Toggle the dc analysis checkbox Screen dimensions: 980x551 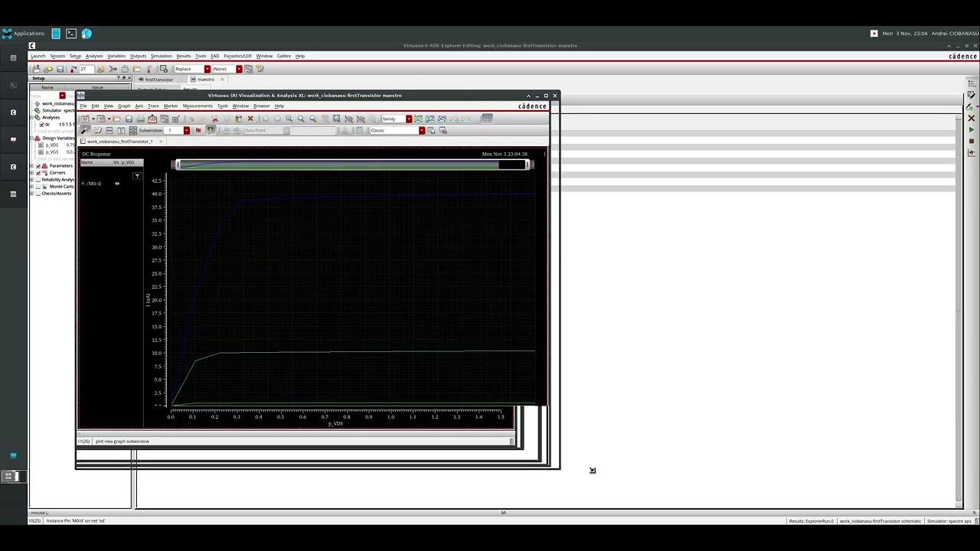(x=41, y=124)
